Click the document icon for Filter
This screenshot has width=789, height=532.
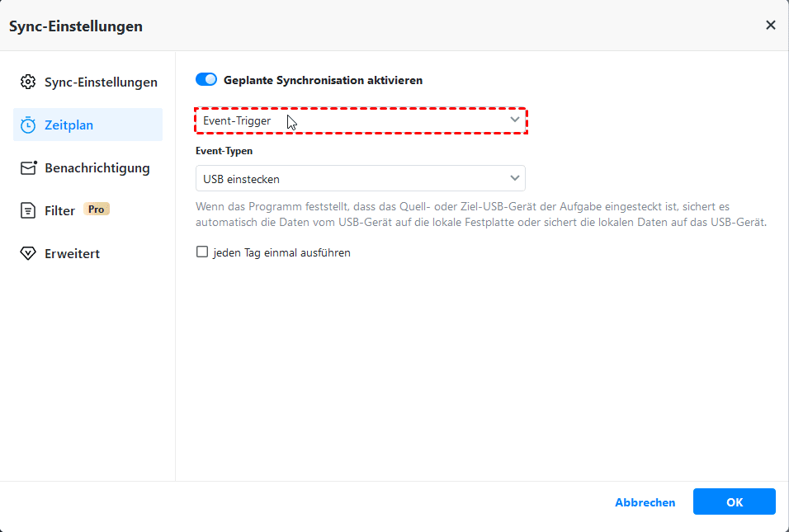click(x=28, y=211)
